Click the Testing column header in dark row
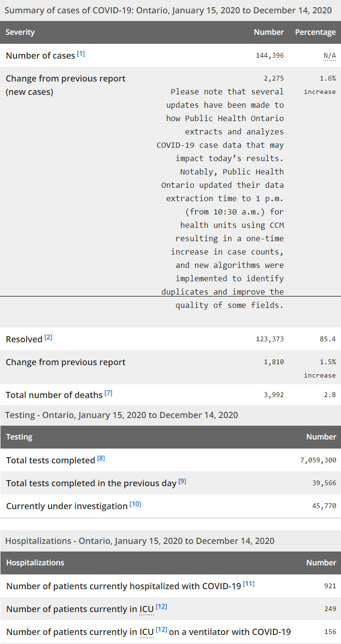 coord(19,437)
